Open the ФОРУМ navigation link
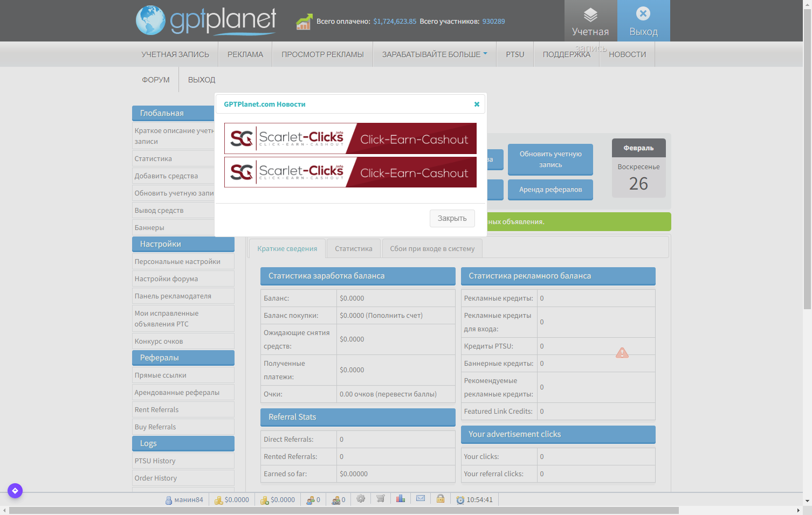 [156, 80]
